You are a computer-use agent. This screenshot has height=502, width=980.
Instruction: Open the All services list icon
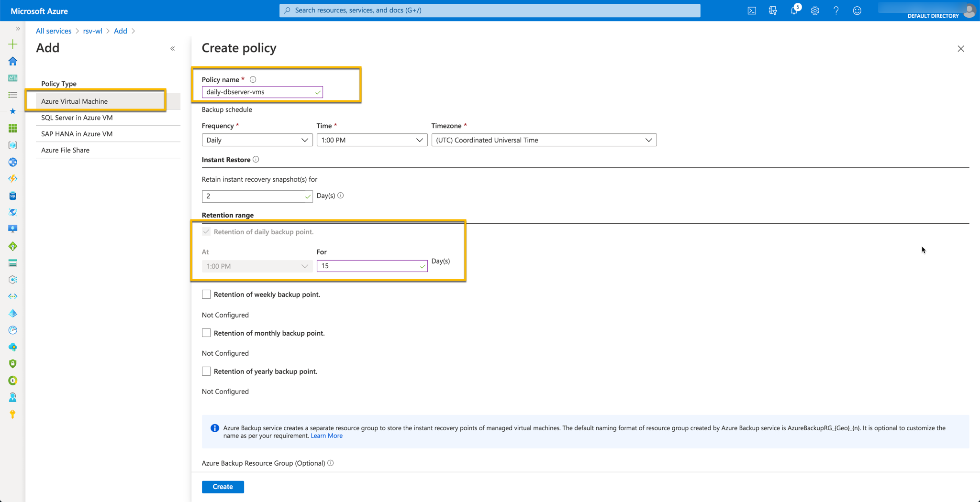[13, 95]
